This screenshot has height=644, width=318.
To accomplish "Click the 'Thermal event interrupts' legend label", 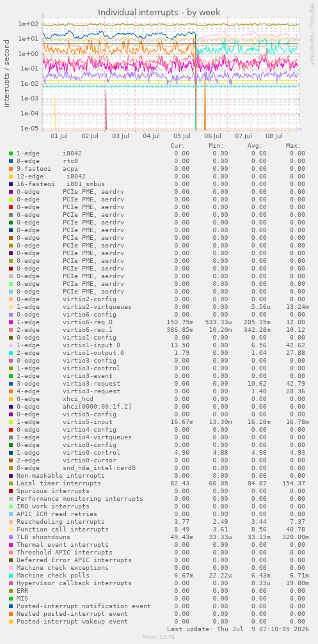I will 63,545.
